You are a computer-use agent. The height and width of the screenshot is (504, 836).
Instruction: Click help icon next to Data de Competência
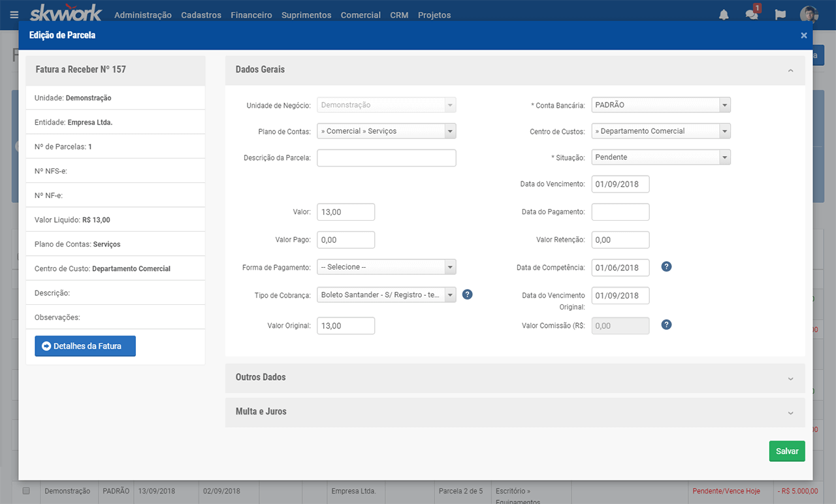pos(666,266)
